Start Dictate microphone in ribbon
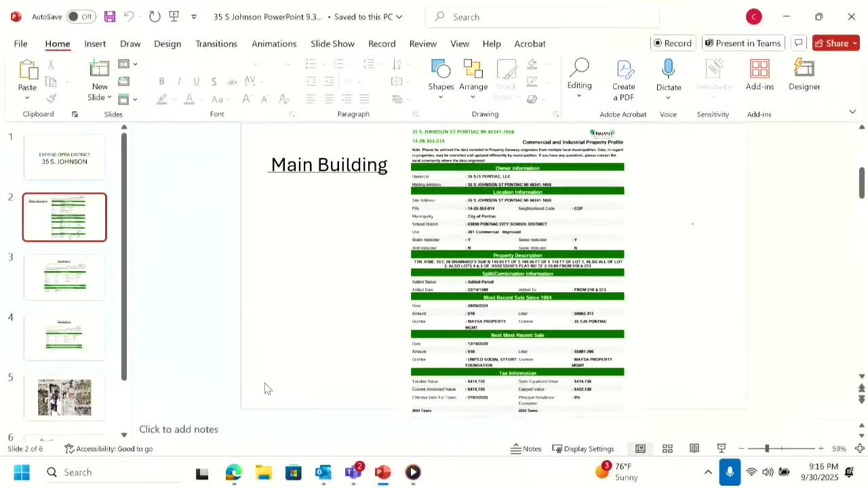Viewport: 868px width, 488px height. pos(669,68)
